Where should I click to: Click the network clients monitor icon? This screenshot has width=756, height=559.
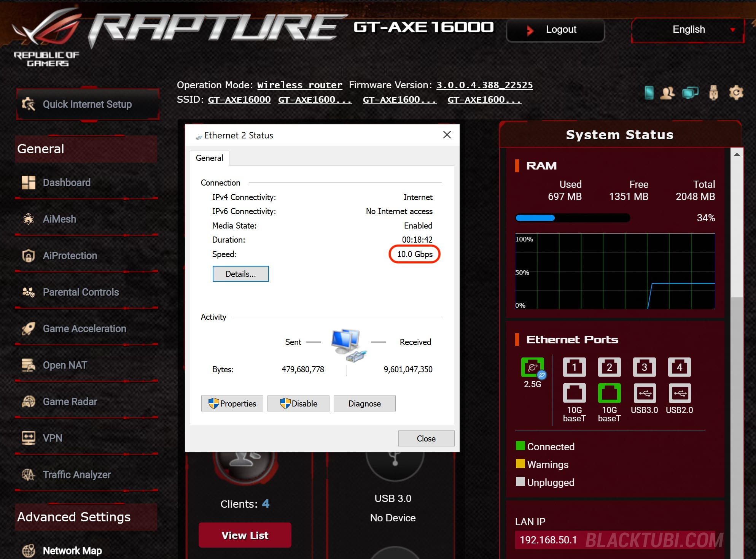coord(690,93)
